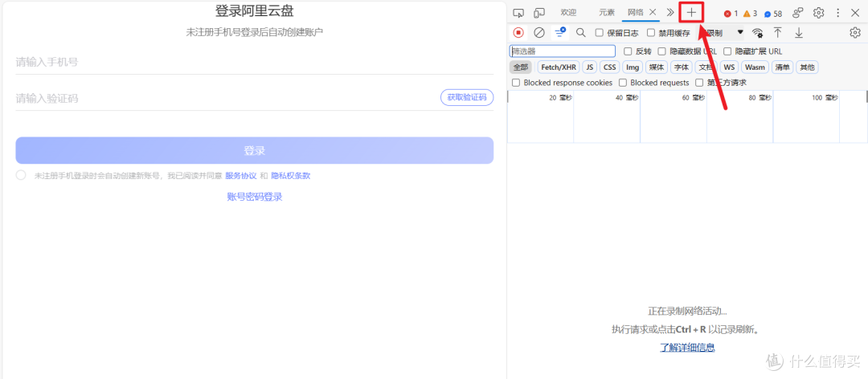Image resolution: width=868 pixels, height=379 pixels.
Task: Toggle the network filter bar icon
Action: 561,32
